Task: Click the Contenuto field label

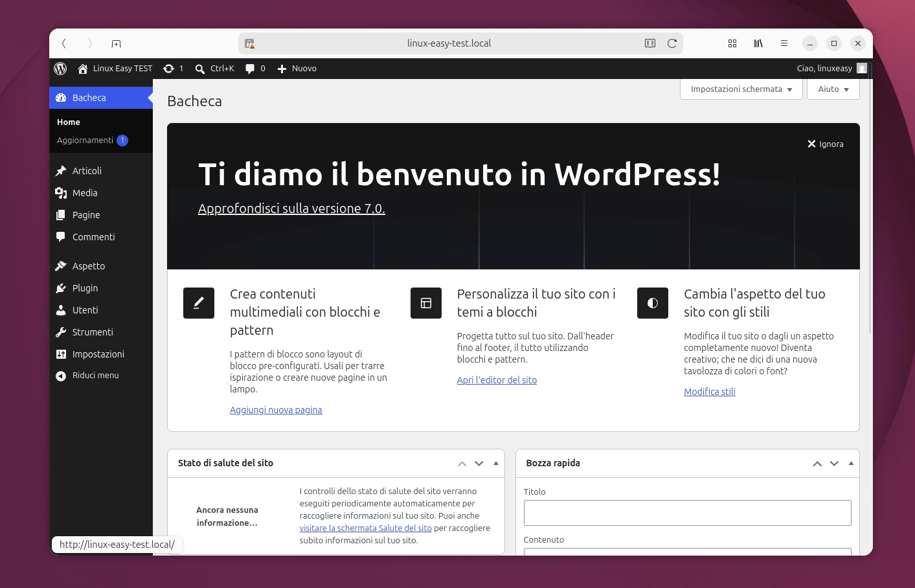Action: (544, 540)
